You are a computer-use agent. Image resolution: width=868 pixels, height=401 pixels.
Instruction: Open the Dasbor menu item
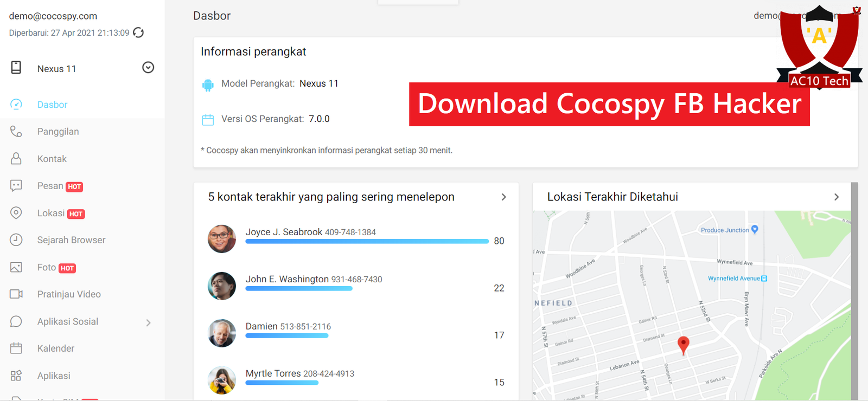(52, 105)
